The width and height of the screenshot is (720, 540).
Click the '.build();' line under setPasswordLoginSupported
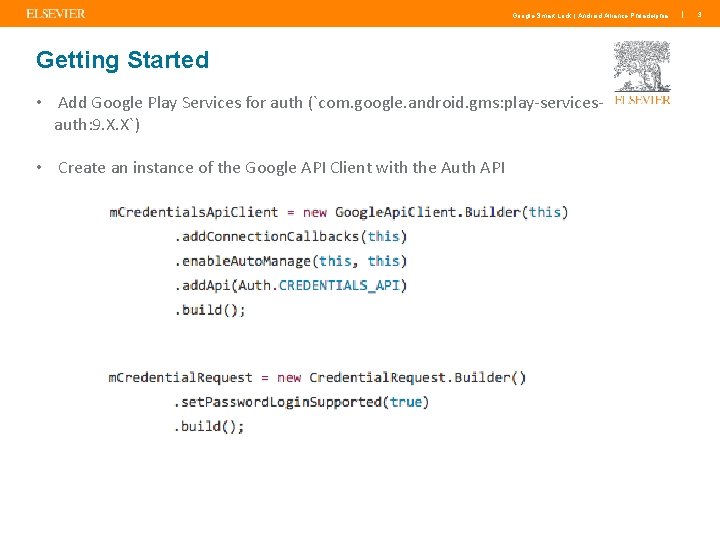tap(209, 427)
